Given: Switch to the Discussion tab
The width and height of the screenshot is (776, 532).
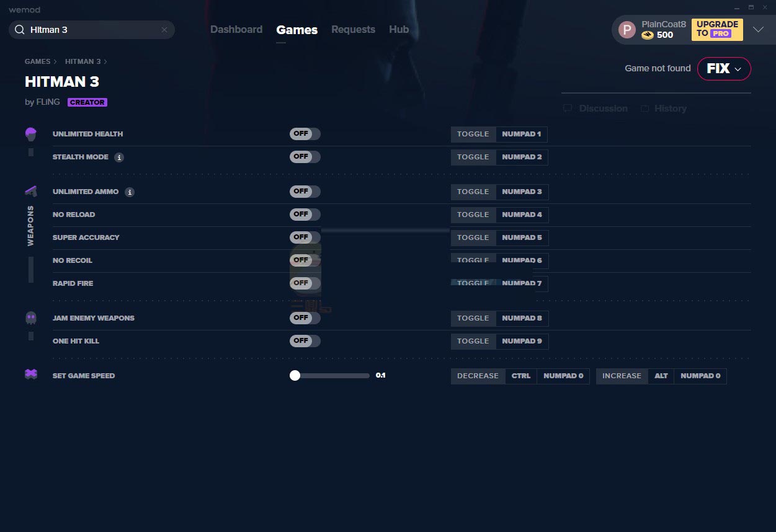Looking at the screenshot, I should pyautogui.click(x=603, y=109).
